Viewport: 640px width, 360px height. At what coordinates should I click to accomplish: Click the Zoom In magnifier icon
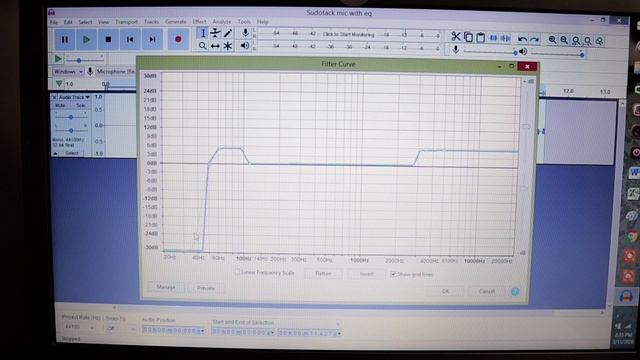point(552,40)
